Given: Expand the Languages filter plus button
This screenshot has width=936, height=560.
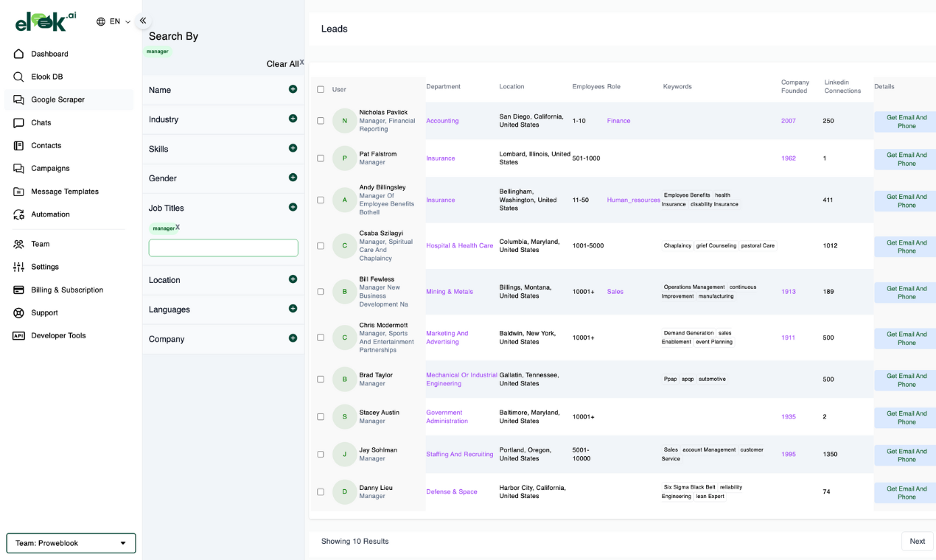Looking at the screenshot, I should [293, 309].
